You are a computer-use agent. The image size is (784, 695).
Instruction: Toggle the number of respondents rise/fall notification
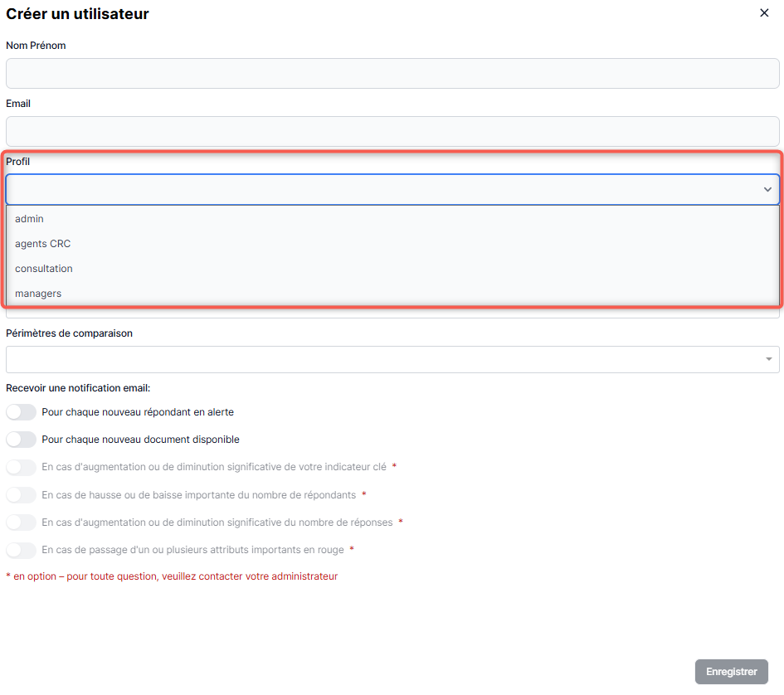[22, 495]
